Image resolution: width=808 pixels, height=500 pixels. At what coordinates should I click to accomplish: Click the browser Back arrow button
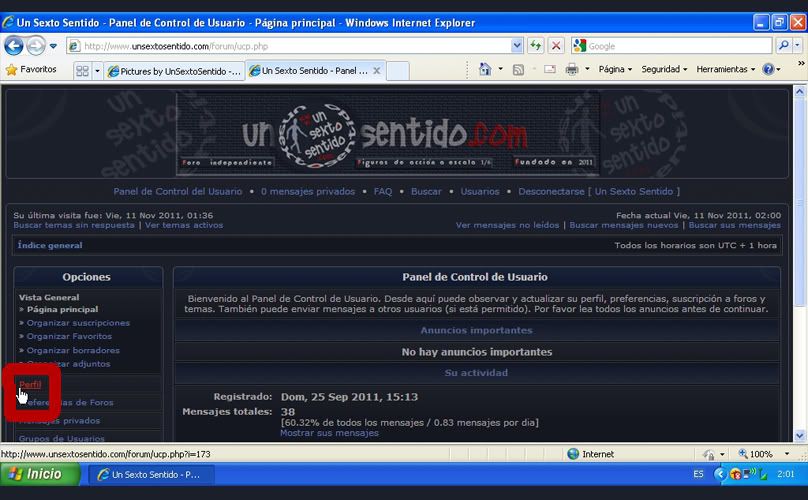click(14, 46)
